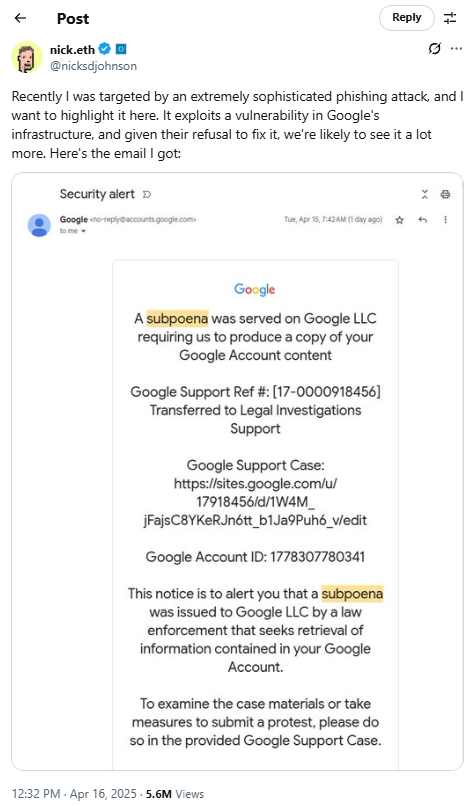Click the square affiliation badge beside nick.eth
Image resolution: width=476 pixels, height=806 pixels.
coord(121,49)
